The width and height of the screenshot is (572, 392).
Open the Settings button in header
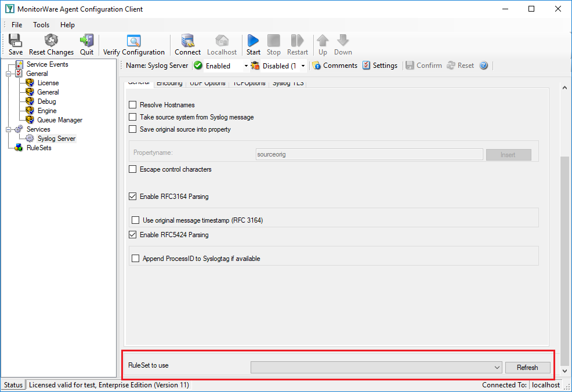380,66
